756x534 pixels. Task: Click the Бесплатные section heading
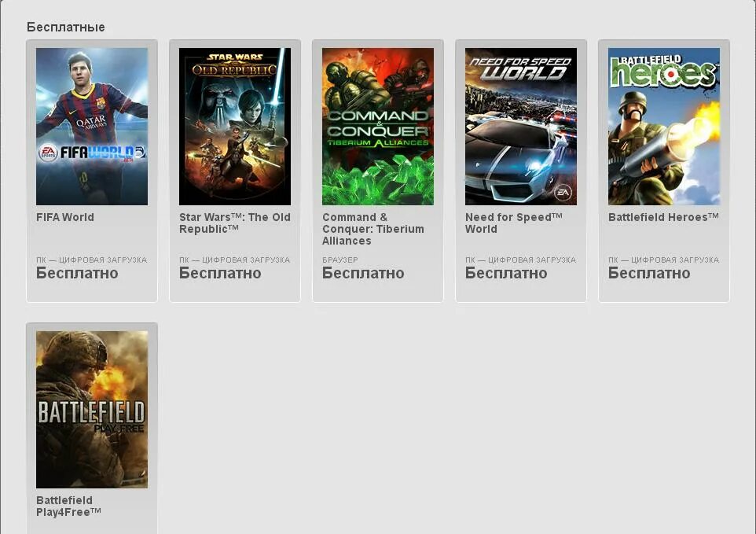65,27
